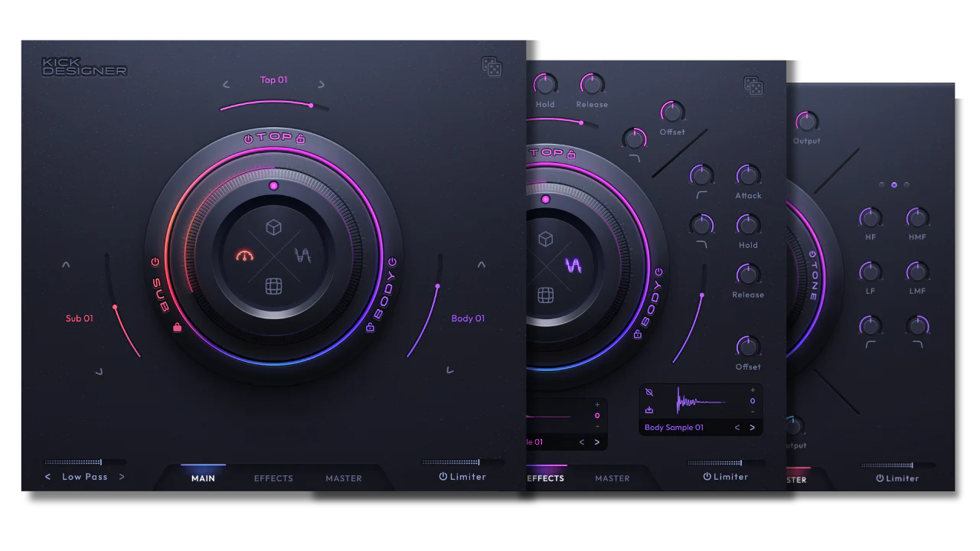
Task: Select the cube icon in the center dial
Action: 274,227
